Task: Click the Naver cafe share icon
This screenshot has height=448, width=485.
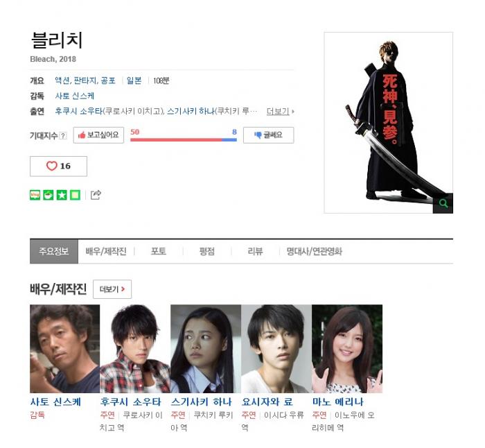Action: (x=48, y=195)
